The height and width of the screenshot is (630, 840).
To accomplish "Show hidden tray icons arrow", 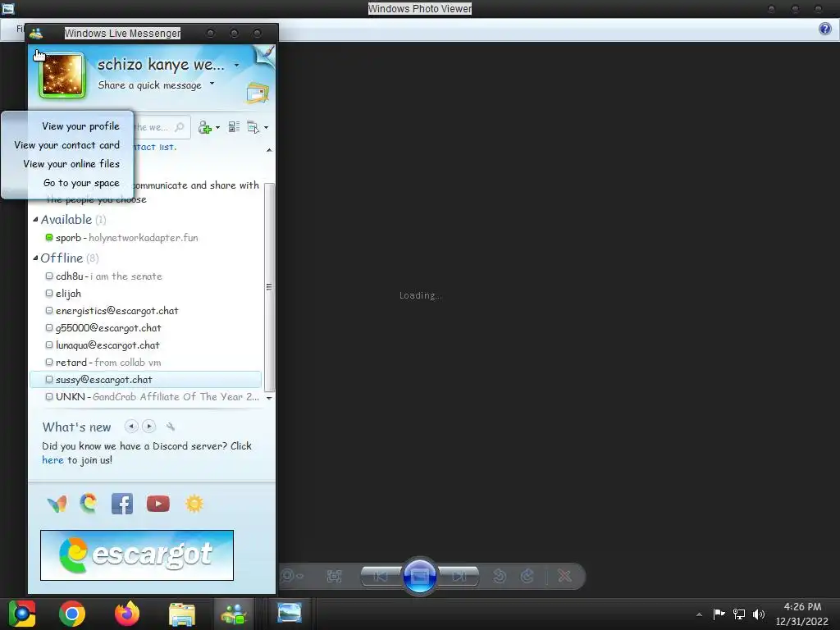I will click(699, 614).
